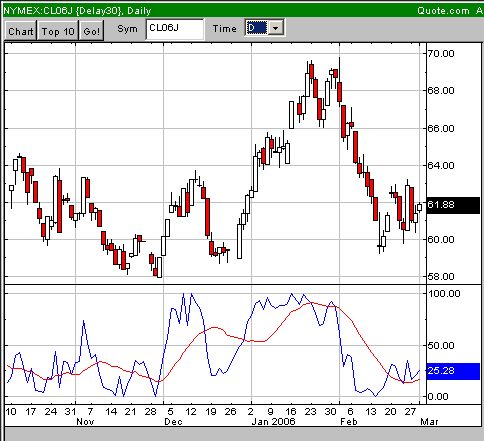This screenshot has height=441, width=484.
Task: Click the 64.00 price axis label
Action: point(441,165)
